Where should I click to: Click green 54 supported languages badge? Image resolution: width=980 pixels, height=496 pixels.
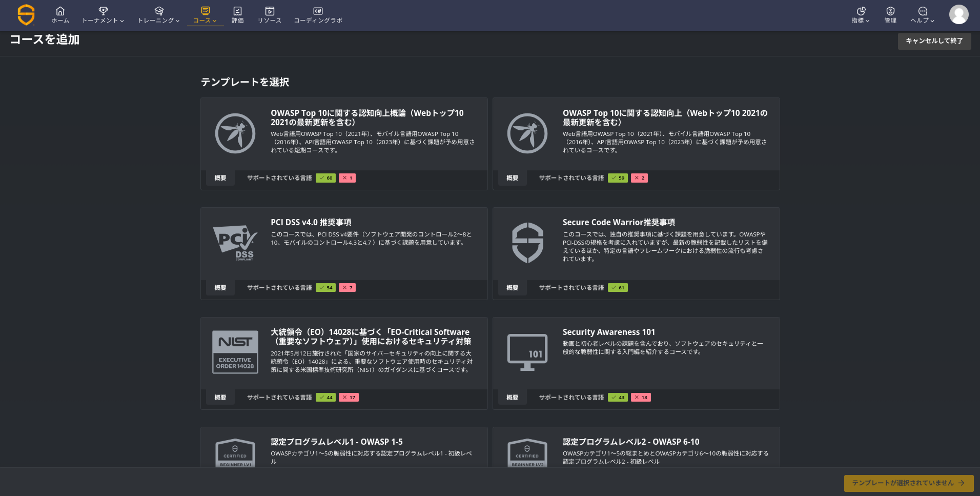pyautogui.click(x=325, y=288)
